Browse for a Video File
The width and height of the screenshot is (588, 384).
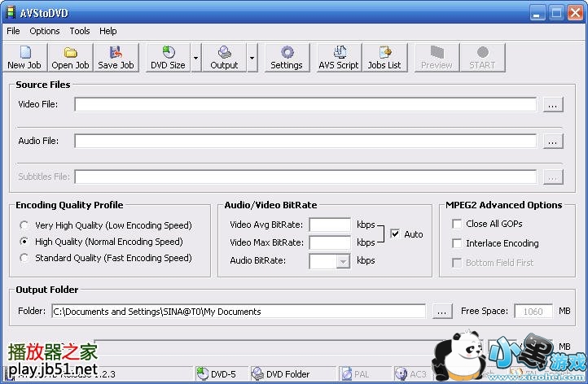(553, 105)
